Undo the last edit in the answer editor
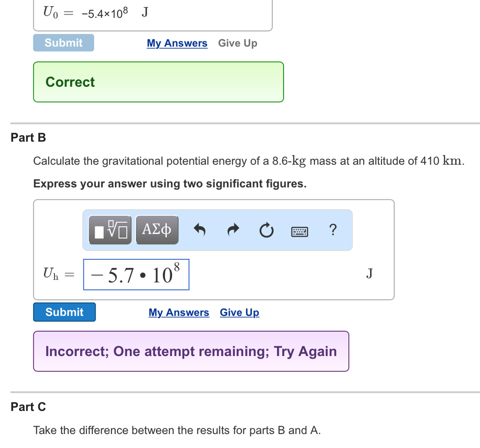 200,230
